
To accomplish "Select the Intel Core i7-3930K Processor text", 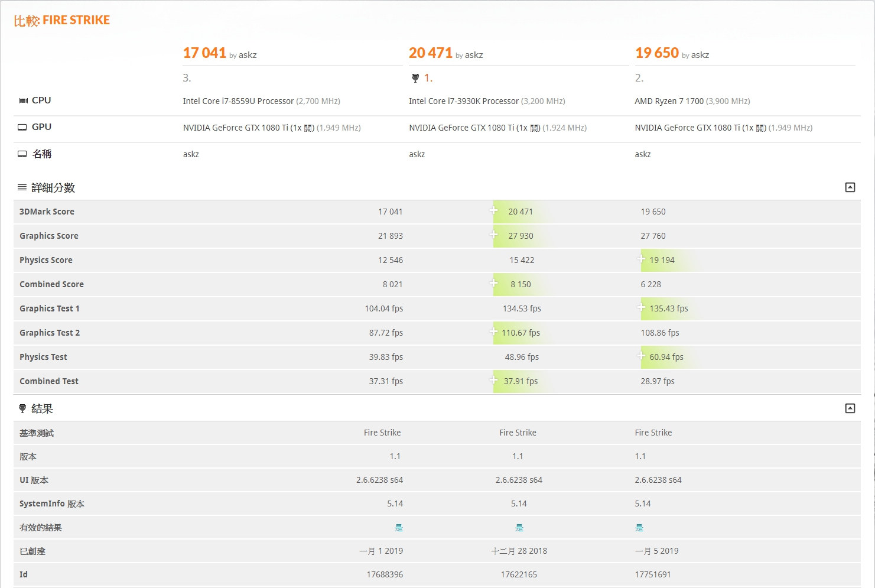I will (x=463, y=101).
